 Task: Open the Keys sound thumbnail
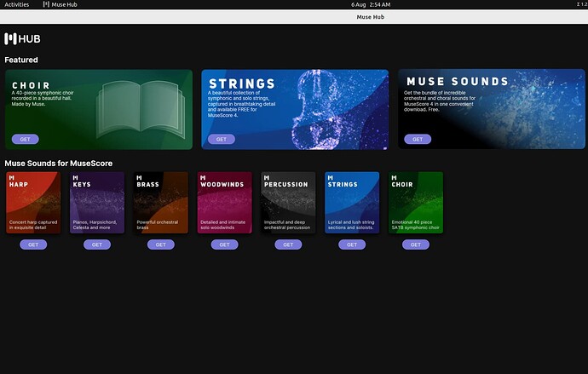(96, 203)
